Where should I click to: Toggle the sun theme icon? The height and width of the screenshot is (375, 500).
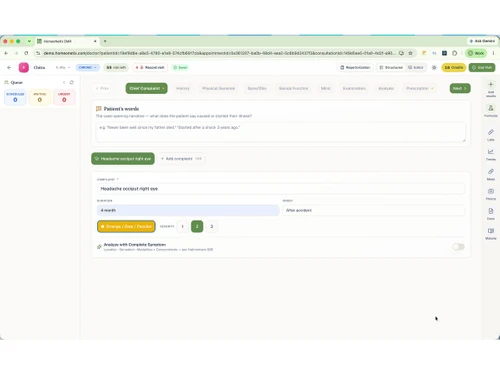pyautogui.click(x=434, y=67)
